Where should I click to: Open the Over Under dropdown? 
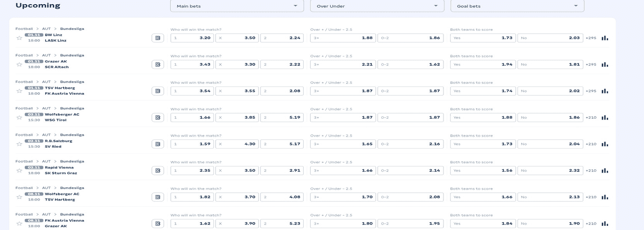[x=377, y=6]
